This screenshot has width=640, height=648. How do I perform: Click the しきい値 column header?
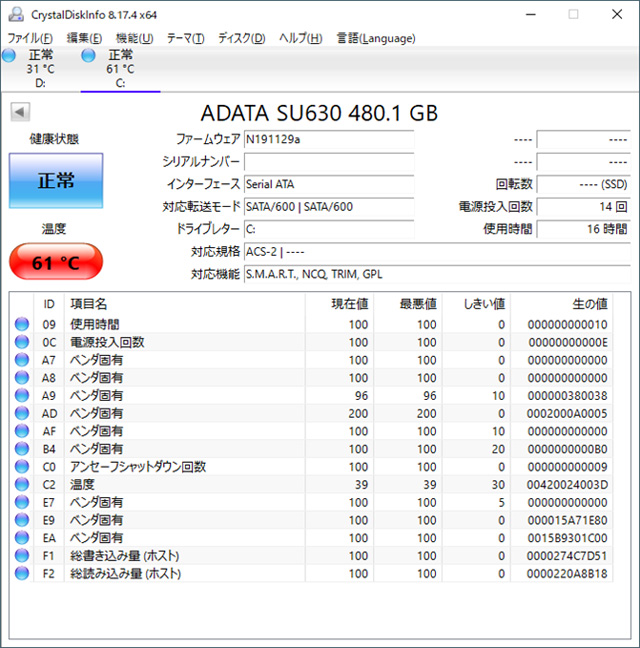pyautogui.click(x=476, y=304)
